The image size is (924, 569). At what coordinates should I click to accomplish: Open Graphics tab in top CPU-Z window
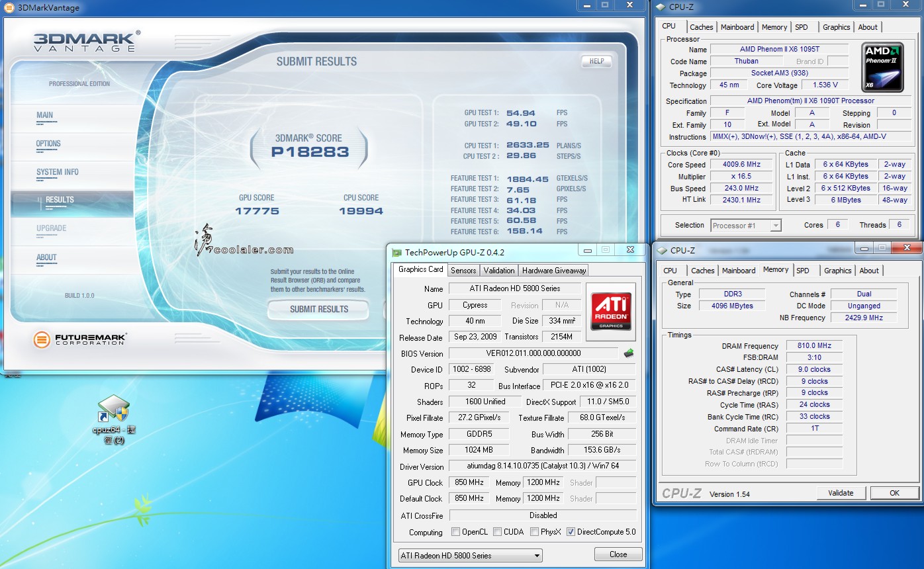coord(837,27)
